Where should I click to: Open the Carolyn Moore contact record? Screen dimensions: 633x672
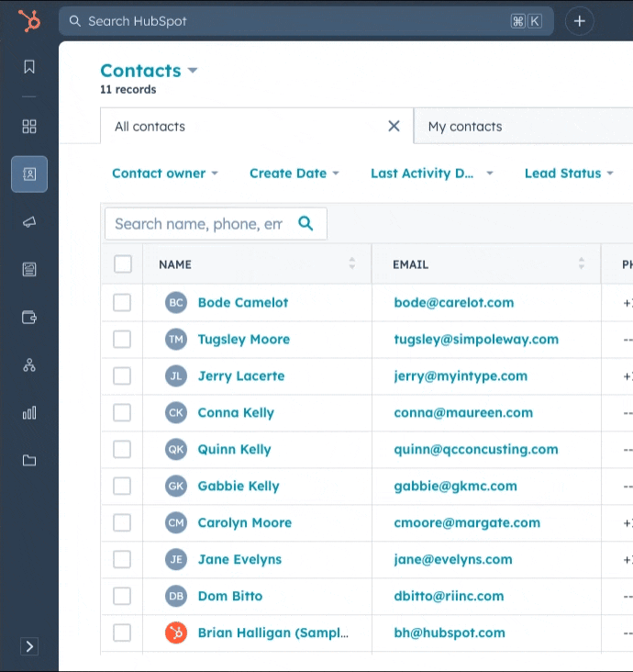[245, 522]
